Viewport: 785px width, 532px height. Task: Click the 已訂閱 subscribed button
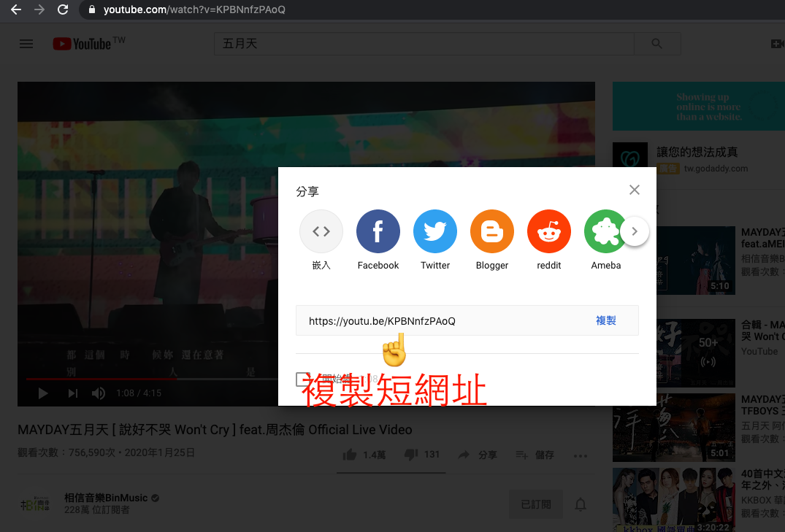coord(536,504)
